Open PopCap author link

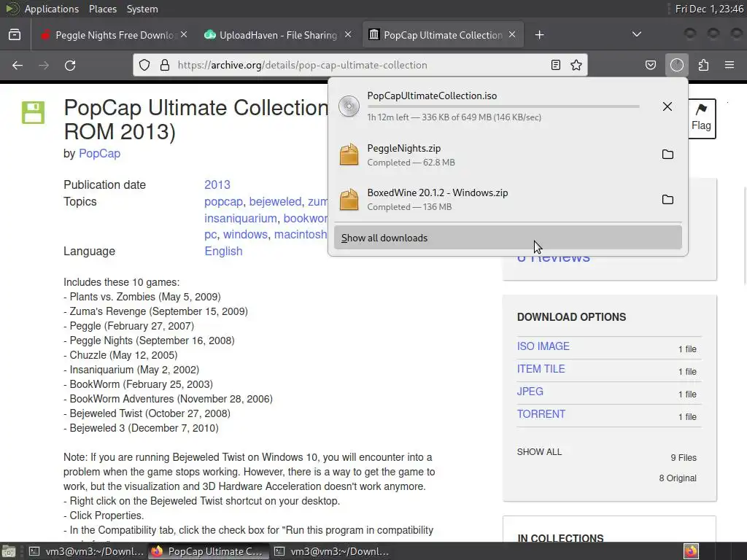point(99,153)
